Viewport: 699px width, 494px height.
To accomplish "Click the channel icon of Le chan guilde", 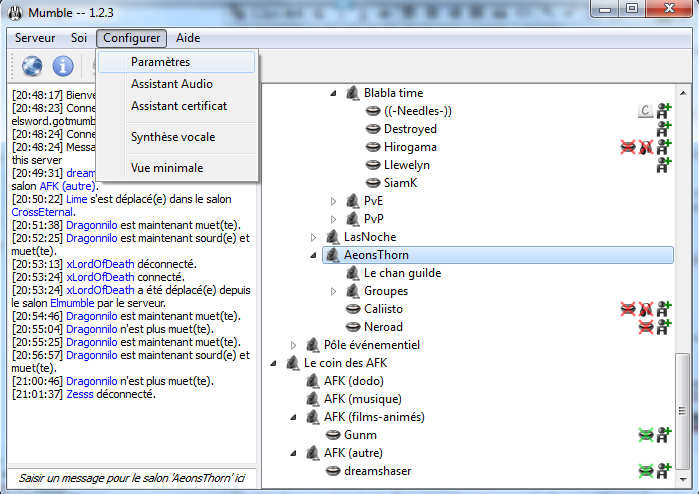I will pos(353,273).
